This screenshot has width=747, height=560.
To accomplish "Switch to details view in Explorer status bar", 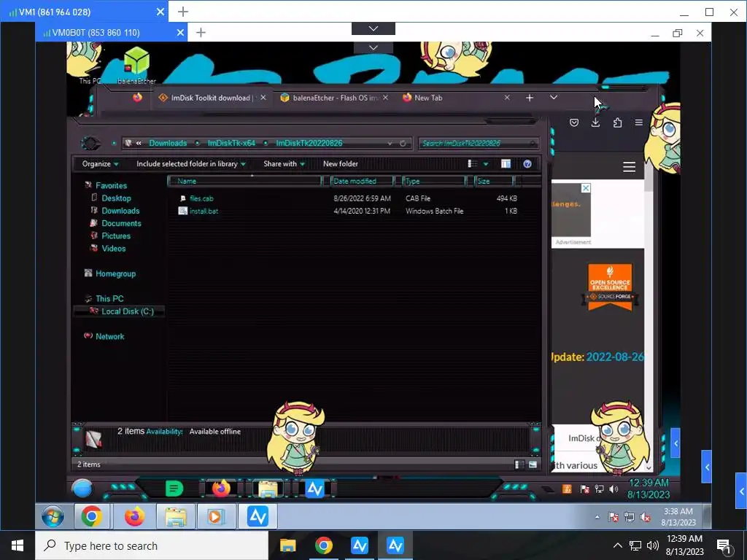I will 519,464.
